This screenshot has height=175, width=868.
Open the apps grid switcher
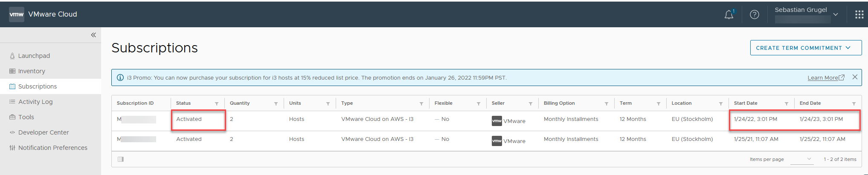click(x=859, y=15)
